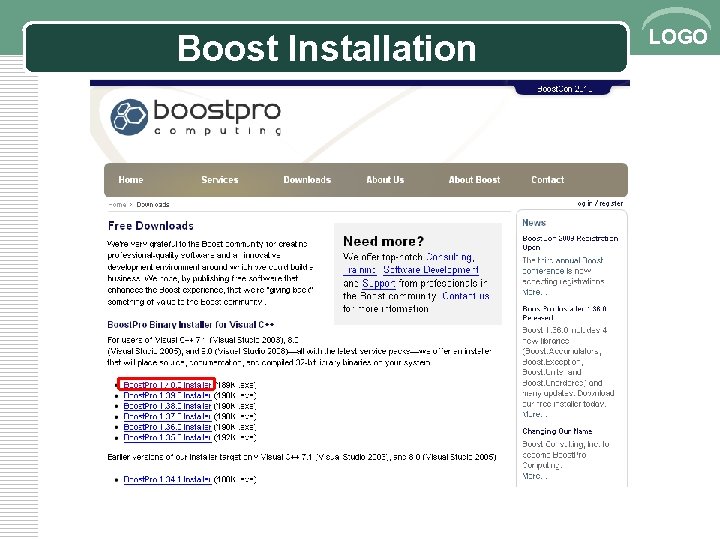This screenshot has width=720, height=540.
Task: Download the BoostPro 1.34.1 Installer
Action: click(167, 479)
